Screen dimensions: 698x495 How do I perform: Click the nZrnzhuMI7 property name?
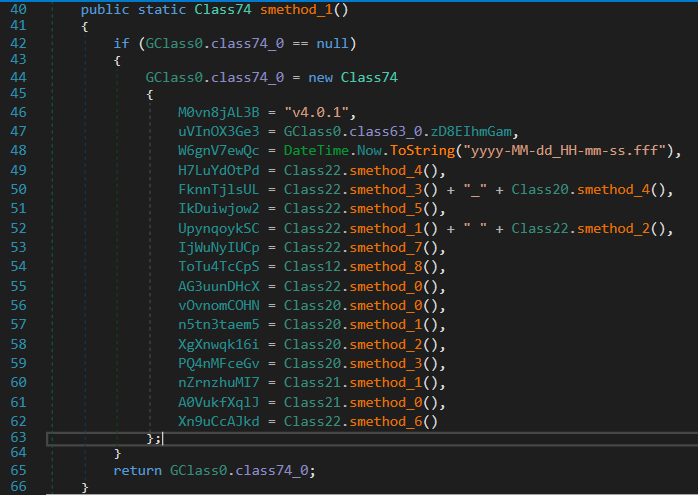(x=219, y=383)
